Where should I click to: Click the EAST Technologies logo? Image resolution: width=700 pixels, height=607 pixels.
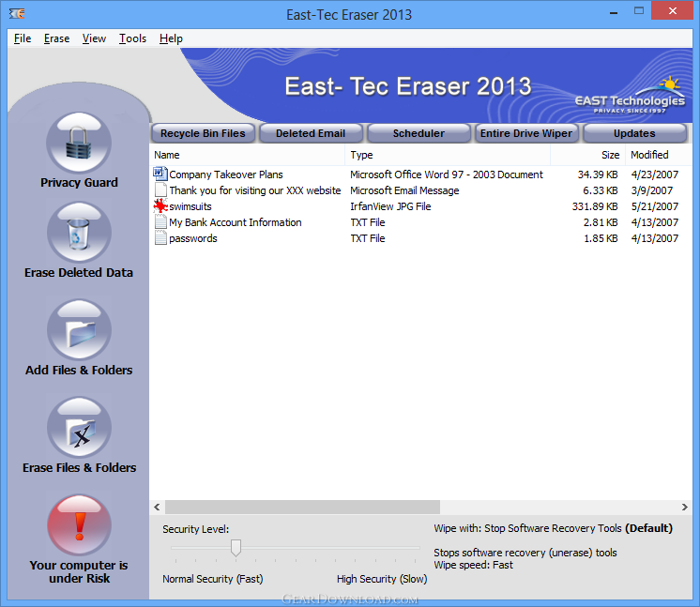[x=630, y=96]
